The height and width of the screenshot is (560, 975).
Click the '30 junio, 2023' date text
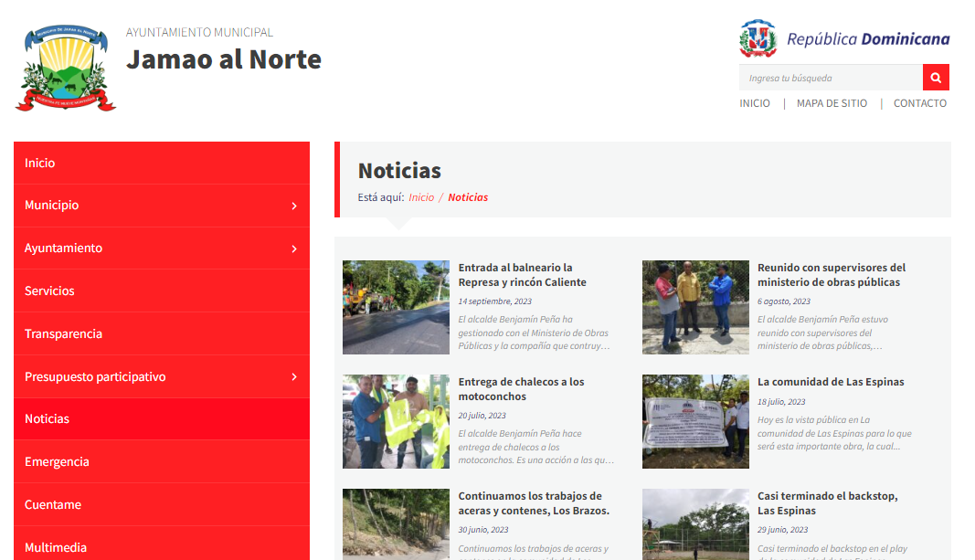[483, 530]
